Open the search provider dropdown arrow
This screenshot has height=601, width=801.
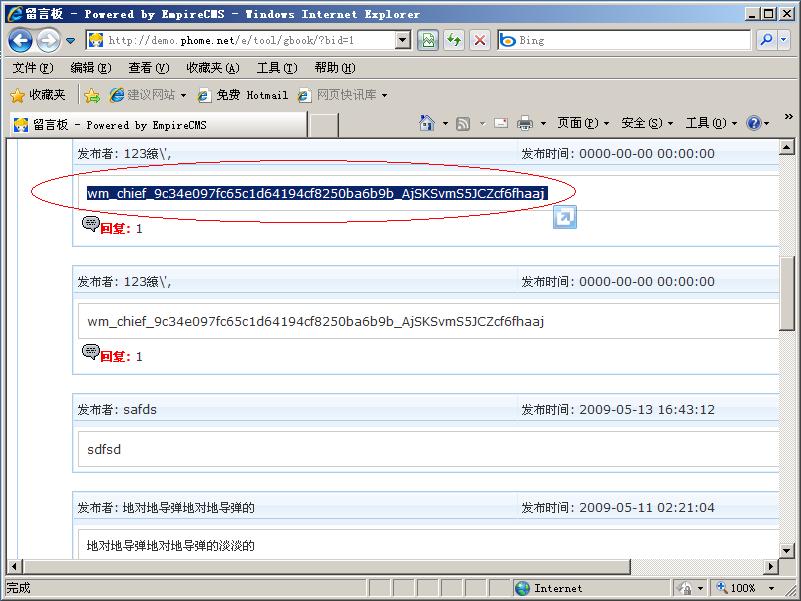point(784,40)
